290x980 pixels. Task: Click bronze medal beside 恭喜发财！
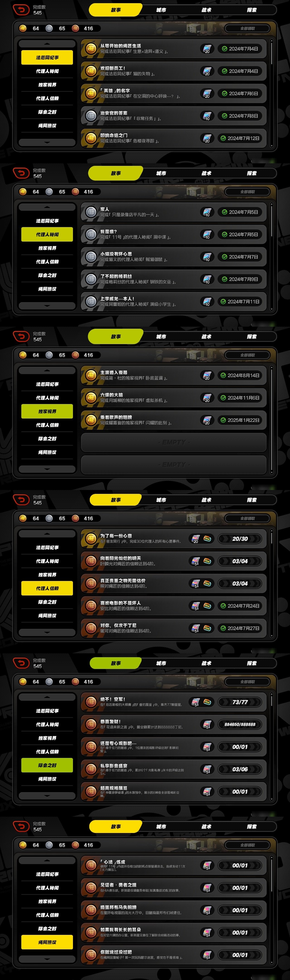[x=91, y=724]
